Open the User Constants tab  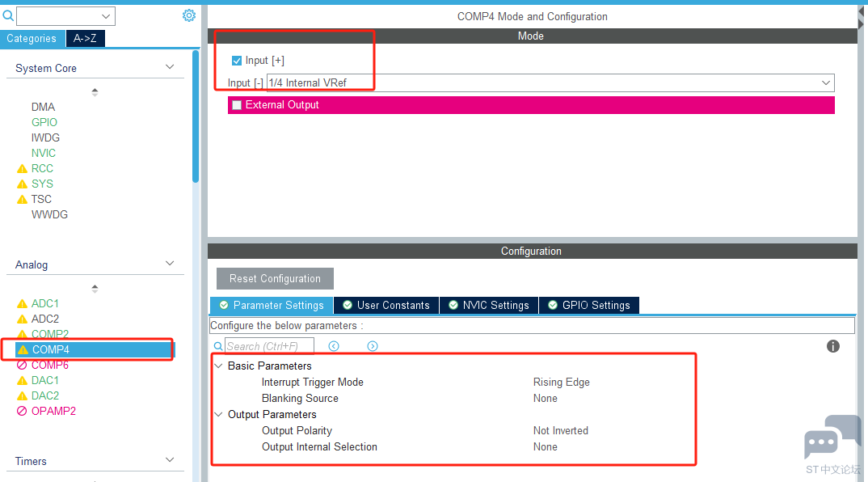pos(386,305)
